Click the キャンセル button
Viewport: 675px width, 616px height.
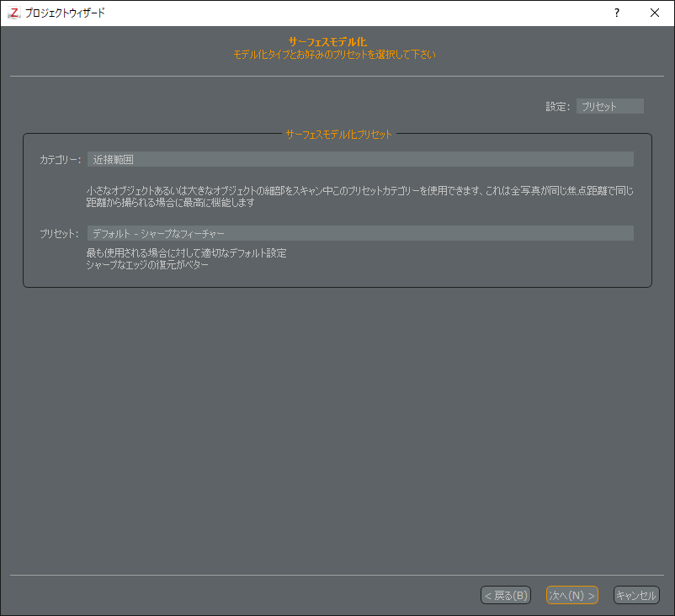click(x=636, y=595)
